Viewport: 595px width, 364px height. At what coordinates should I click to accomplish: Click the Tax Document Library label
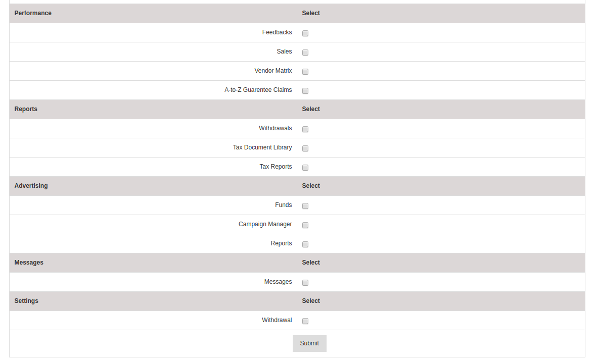point(262,147)
